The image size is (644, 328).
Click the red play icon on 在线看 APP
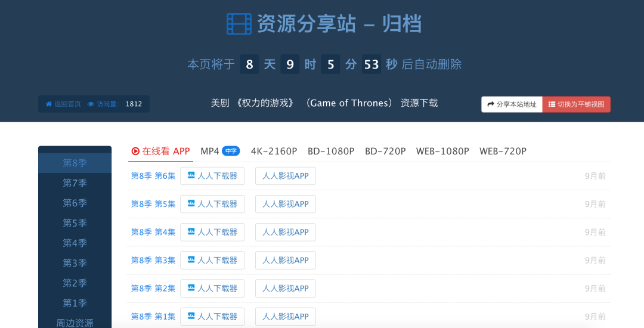(x=135, y=151)
